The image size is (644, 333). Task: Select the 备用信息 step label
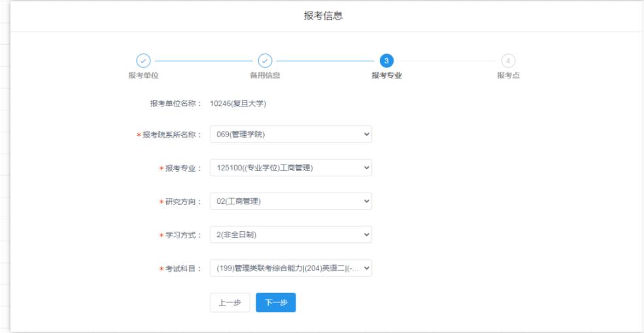265,76
